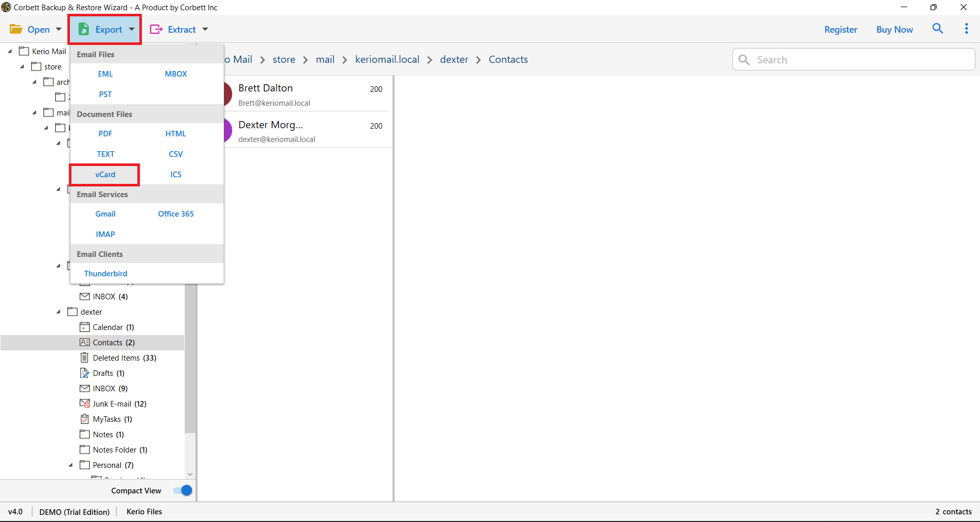Select Contacts (2) in the tree
Screen dimensions: 980x522
tap(92, 342)
